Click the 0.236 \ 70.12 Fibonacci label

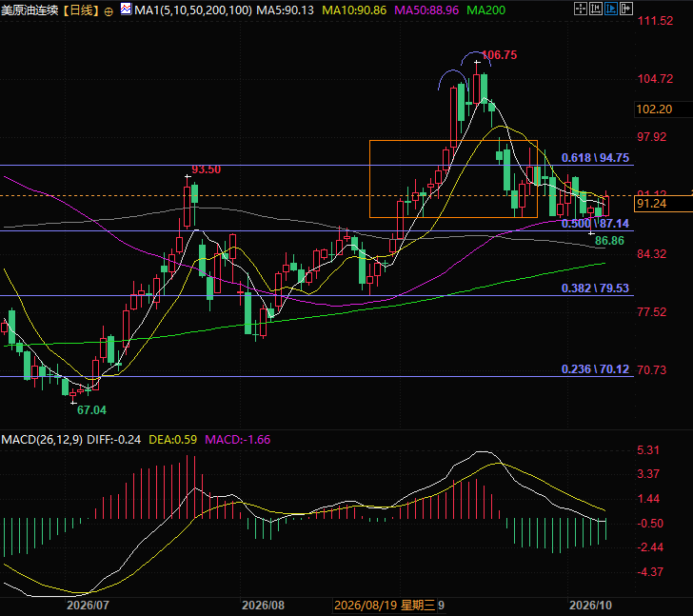595,369
